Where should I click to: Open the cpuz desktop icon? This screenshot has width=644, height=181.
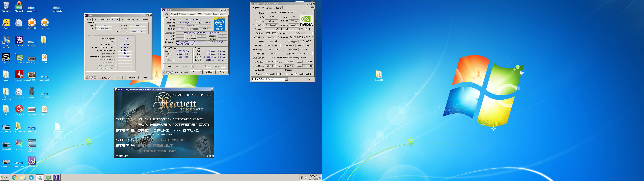19,24
